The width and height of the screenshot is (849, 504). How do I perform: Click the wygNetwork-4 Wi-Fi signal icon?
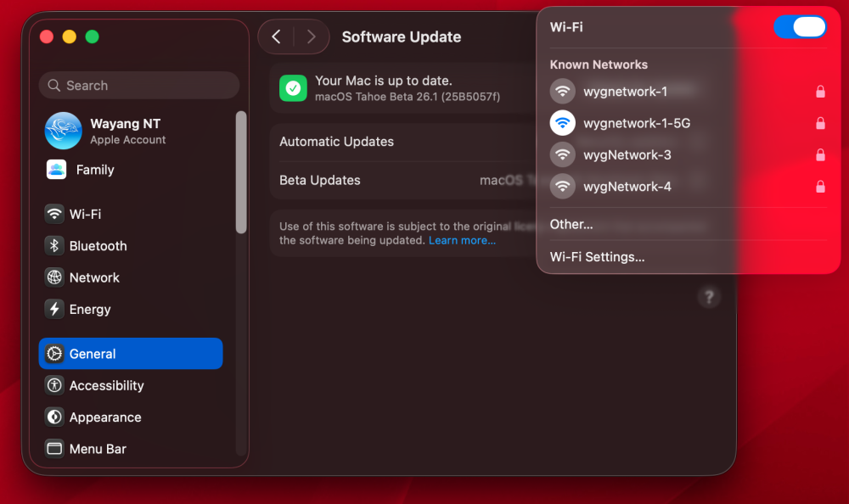point(563,186)
